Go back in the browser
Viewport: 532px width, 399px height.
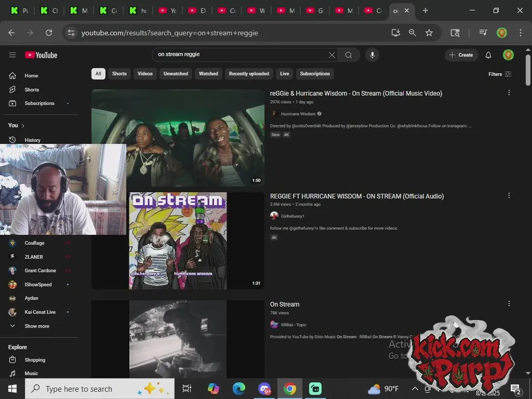point(12,33)
